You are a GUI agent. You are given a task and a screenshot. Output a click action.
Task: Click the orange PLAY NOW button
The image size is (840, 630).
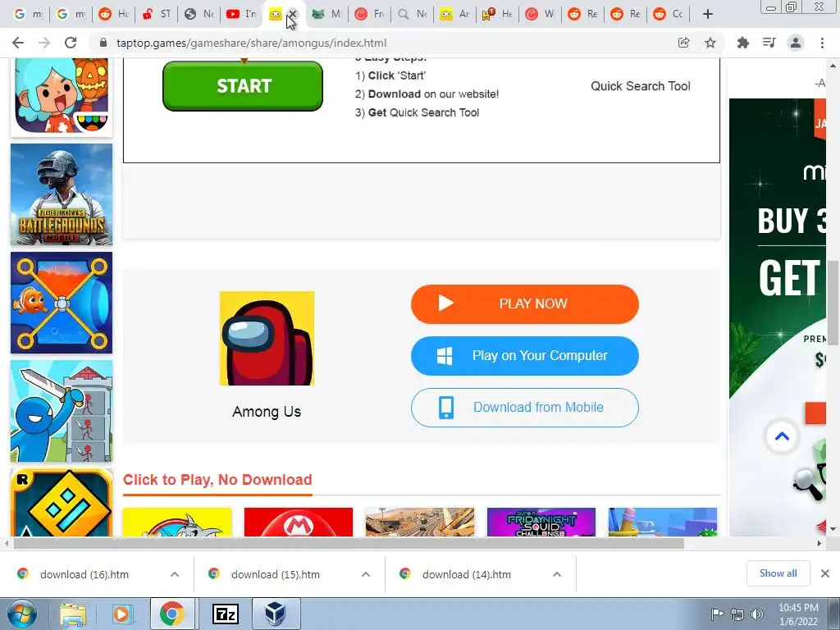(x=525, y=304)
